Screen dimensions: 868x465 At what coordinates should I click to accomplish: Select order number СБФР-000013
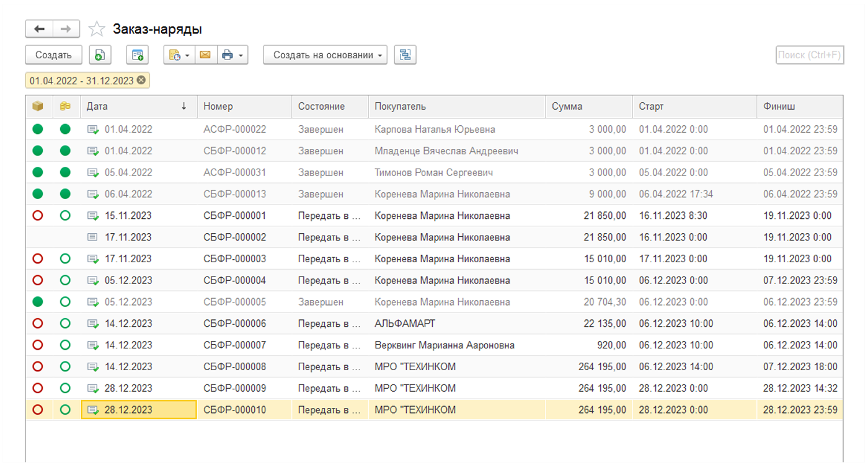(235, 194)
